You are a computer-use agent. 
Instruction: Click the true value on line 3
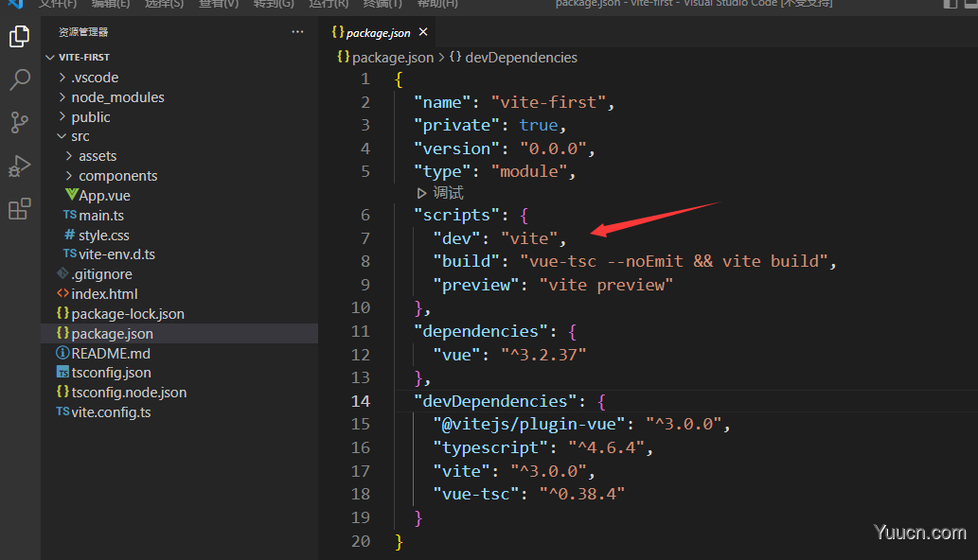[x=539, y=125]
